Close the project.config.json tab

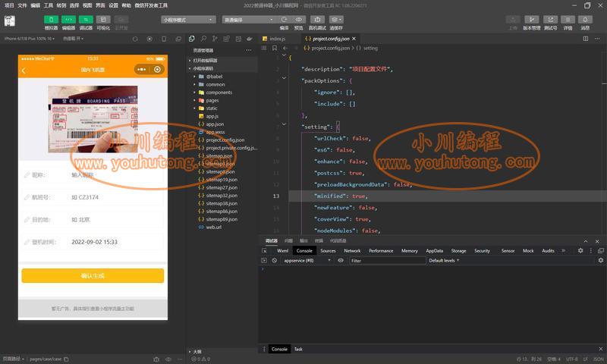tap(354, 39)
